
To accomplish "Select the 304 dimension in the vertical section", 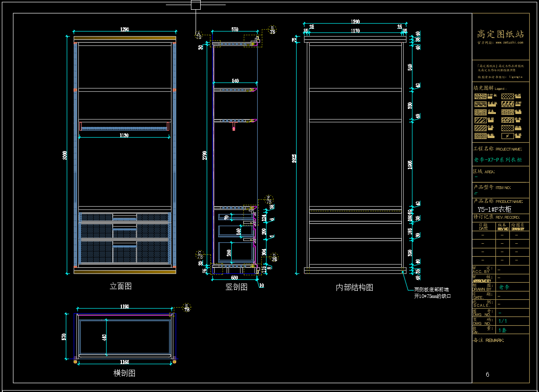I will coord(264,252).
